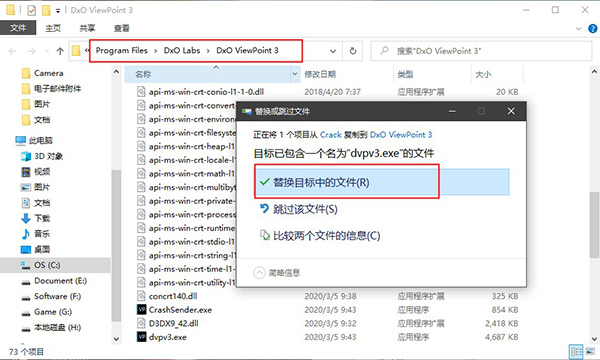Viewport: 600px width, 360px height.
Task: Click the Forward navigation arrow
Action: click(x=31, y=51)
